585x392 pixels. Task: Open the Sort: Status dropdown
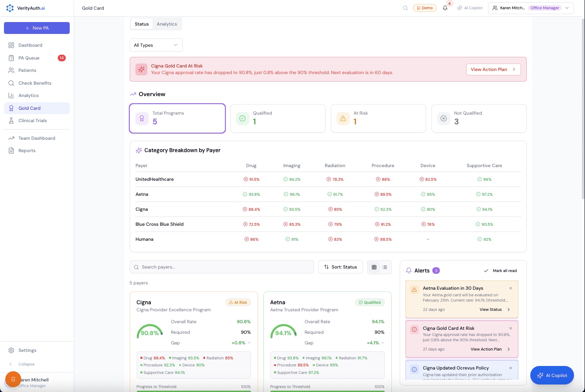pos(340,267)
